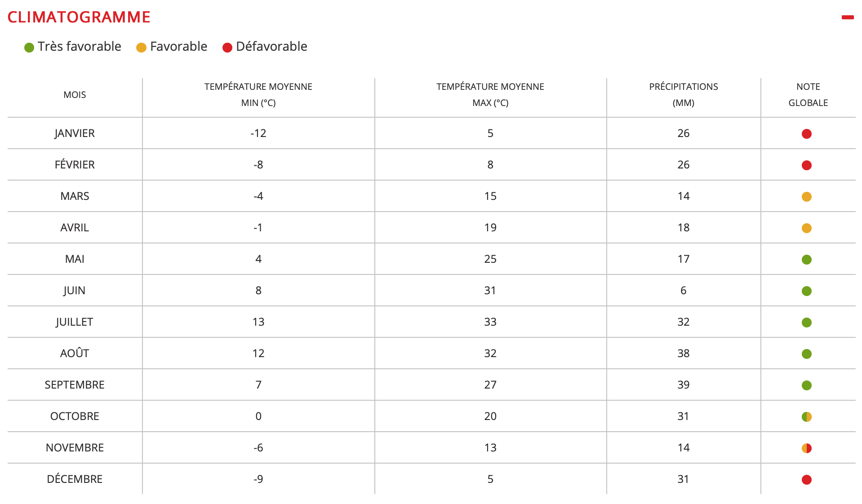This screenshot has height=504, width=862.
Task: Click the half orange-red dot for Novembre
Action: click(806, 448)
